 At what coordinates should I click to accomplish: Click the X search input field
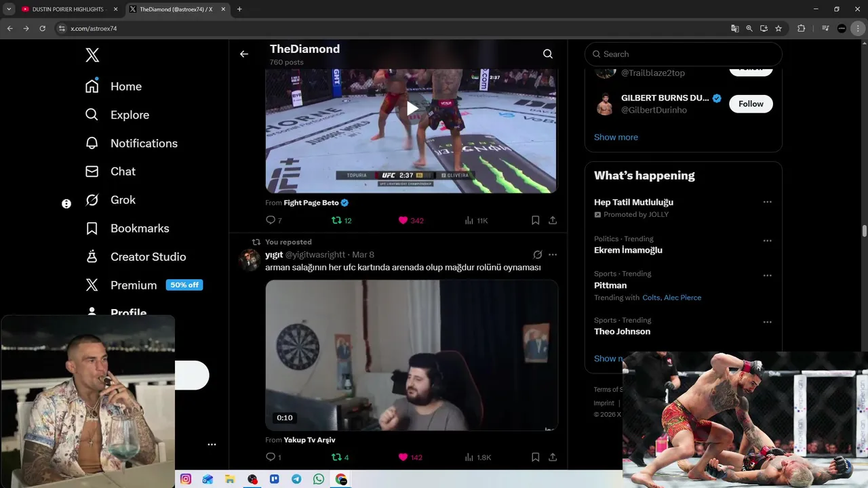point(684,54)
